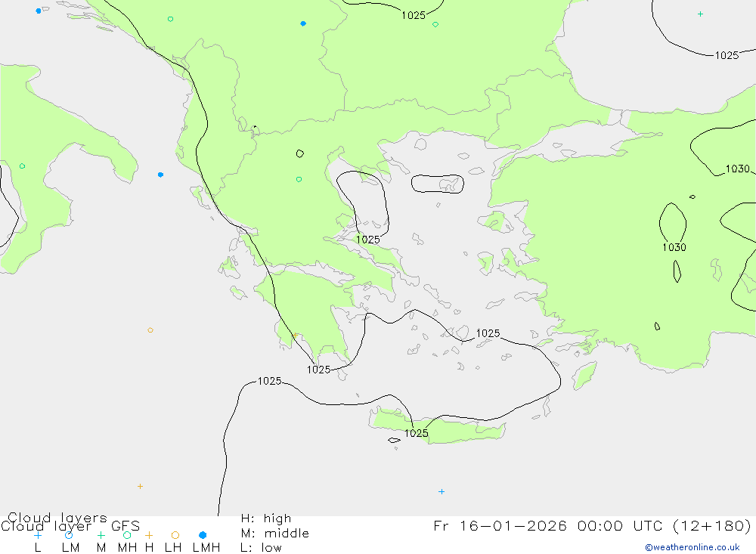Click the 1030 label below the oval isobar in Turkey
The width and height of the screenshot is (756, 554).
pyautogui.click(x=674, y=247)
